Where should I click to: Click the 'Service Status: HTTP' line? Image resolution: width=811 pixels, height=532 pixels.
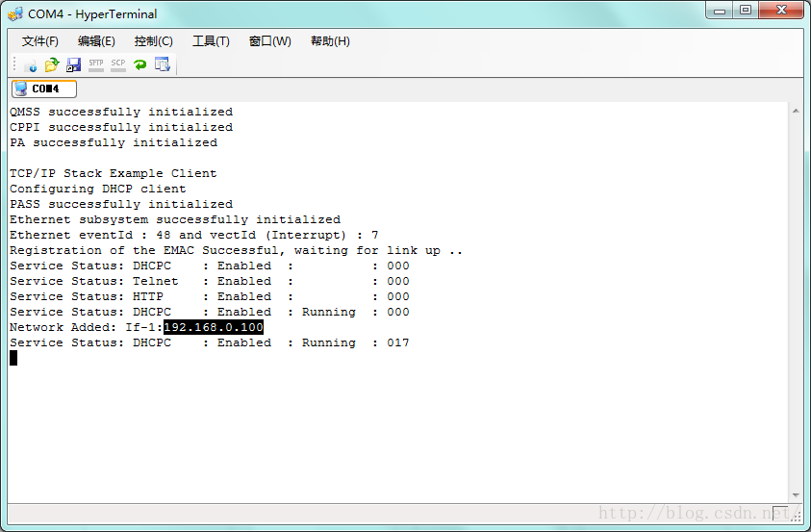pos(210,296)
